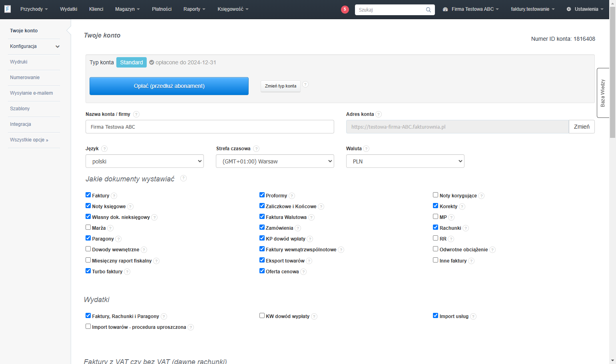This screenshot has width=616, height=364.
Task: Open the Przychody menu
Action: click(x=34, y=9)
